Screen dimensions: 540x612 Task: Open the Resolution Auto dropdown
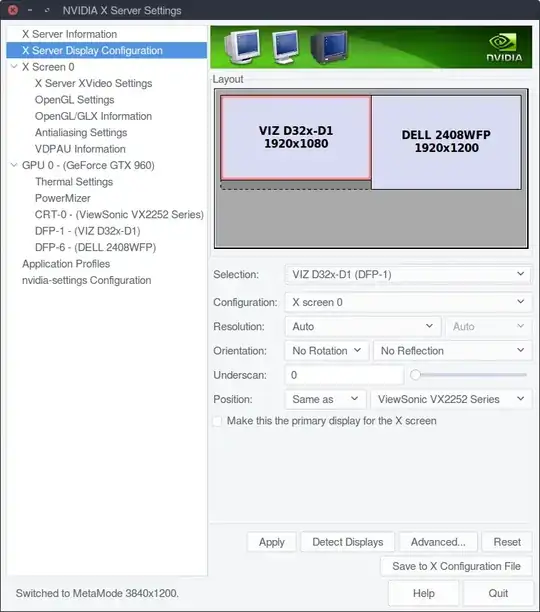click(363, 326)
